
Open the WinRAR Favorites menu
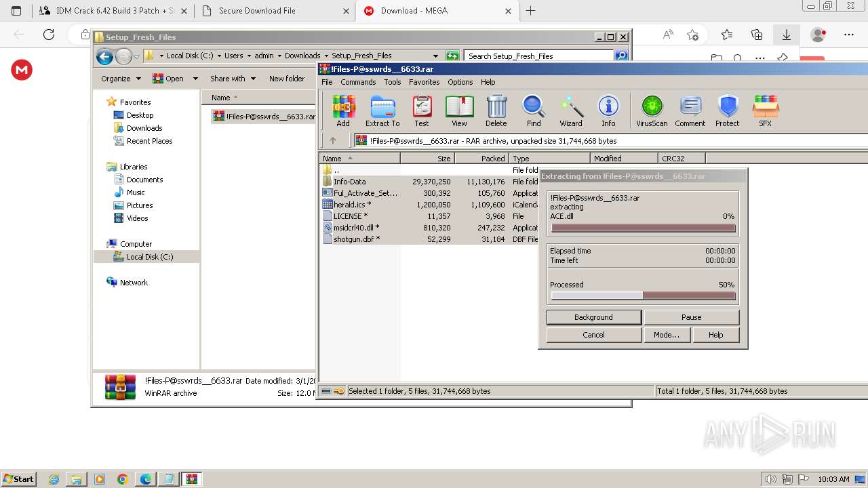click(425, 82)
